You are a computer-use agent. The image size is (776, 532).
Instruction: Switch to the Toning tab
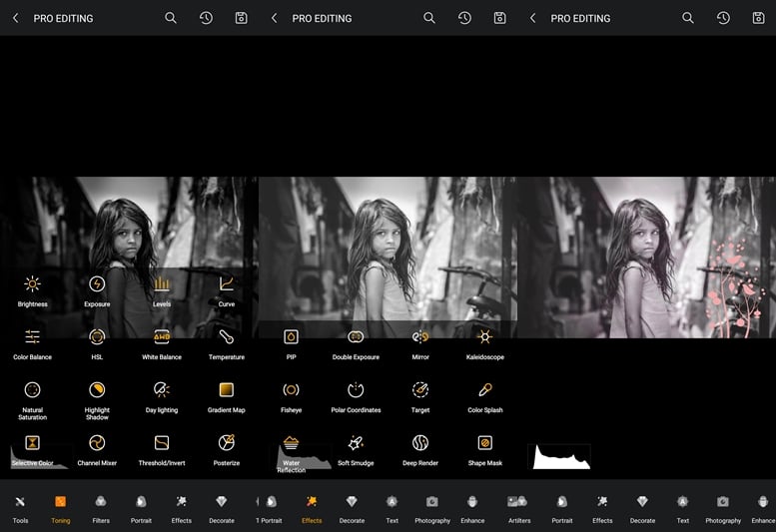pyautogui.click(x=60, y=506)
